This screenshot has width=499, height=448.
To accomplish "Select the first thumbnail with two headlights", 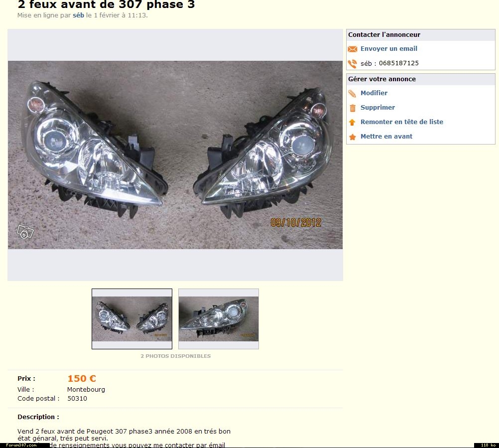I will coord(132,319).
